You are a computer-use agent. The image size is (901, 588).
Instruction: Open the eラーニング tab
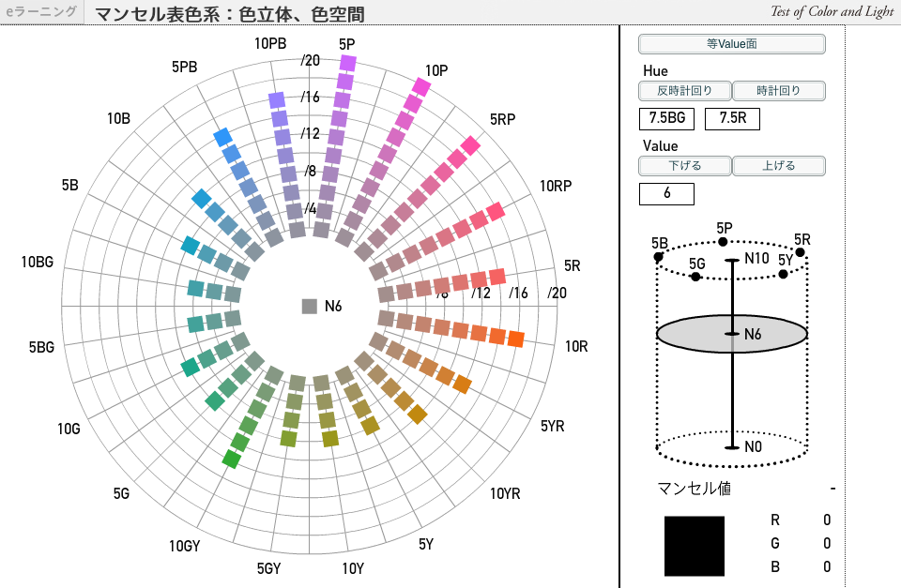point(41,12)
